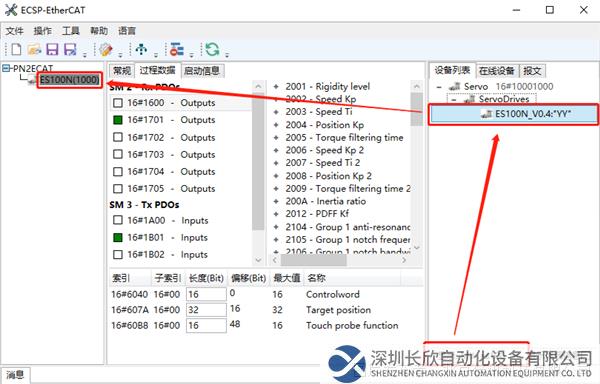
Task: Open the 工具 menu
Action: [x=71, y=31]
